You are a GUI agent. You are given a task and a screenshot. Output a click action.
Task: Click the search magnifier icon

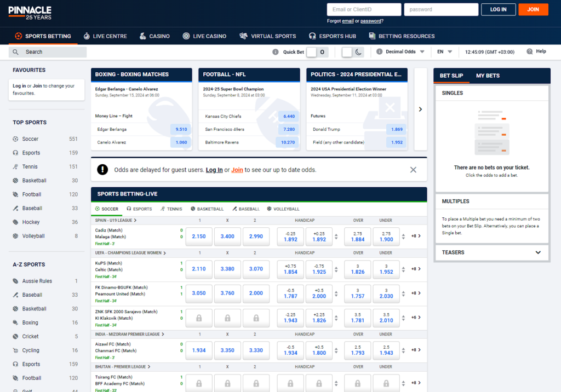15,51
